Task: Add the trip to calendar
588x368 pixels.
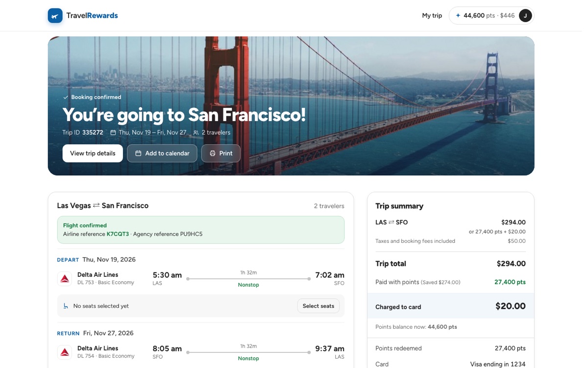Action: [162, 153]
